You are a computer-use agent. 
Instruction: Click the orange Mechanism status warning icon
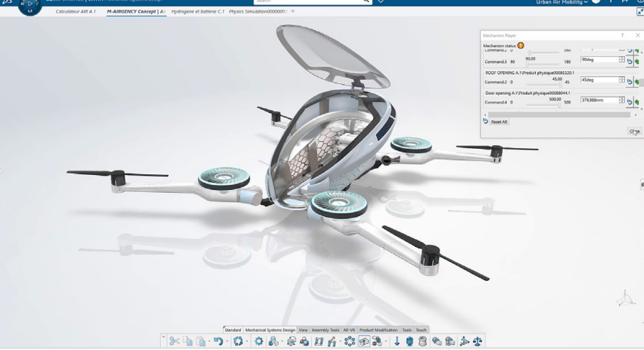pos(521,46)
